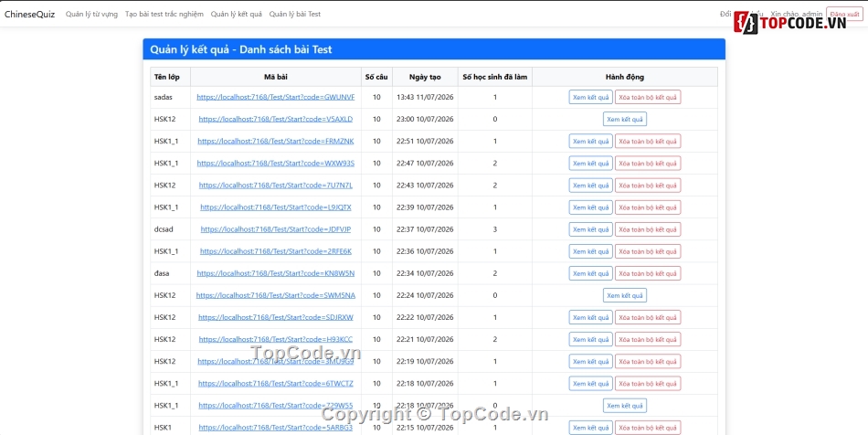Click the 'Xin chào, admin' greeting text
Image resolution: width=868 pixels, height=435 pixels.
point(796,14)
